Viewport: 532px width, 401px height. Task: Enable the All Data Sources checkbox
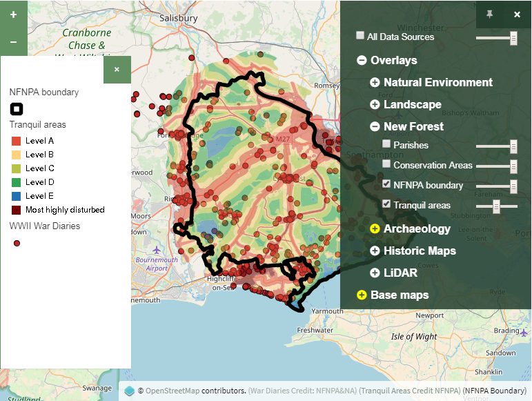tap(360, 35)
